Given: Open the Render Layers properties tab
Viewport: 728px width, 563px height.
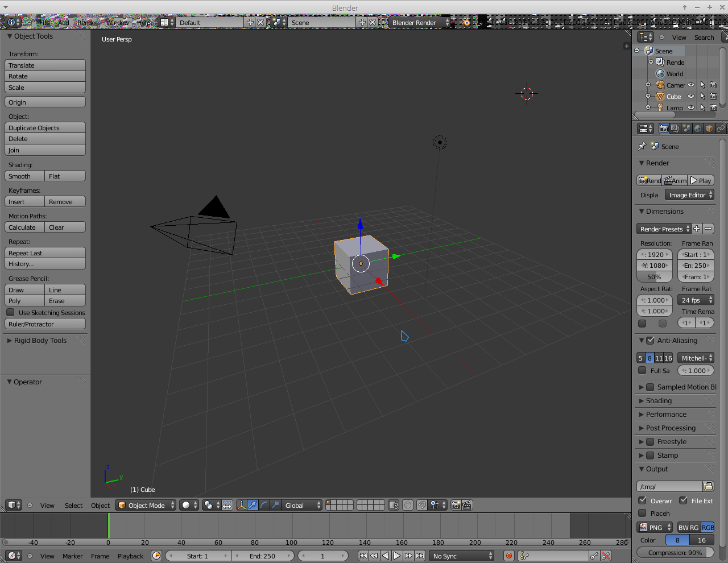Looking at the screenshot, I should coord(675,129).
